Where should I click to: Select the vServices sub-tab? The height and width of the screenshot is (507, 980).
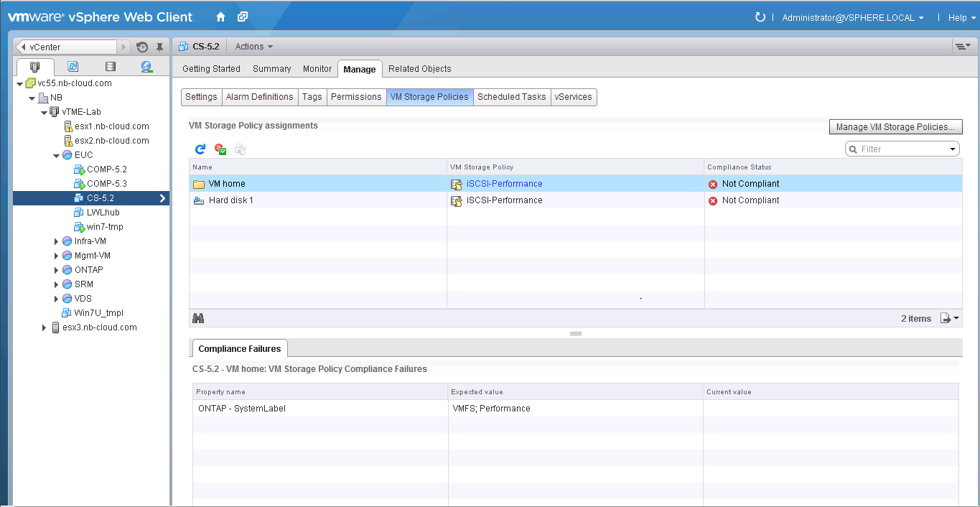click(574, 97)
